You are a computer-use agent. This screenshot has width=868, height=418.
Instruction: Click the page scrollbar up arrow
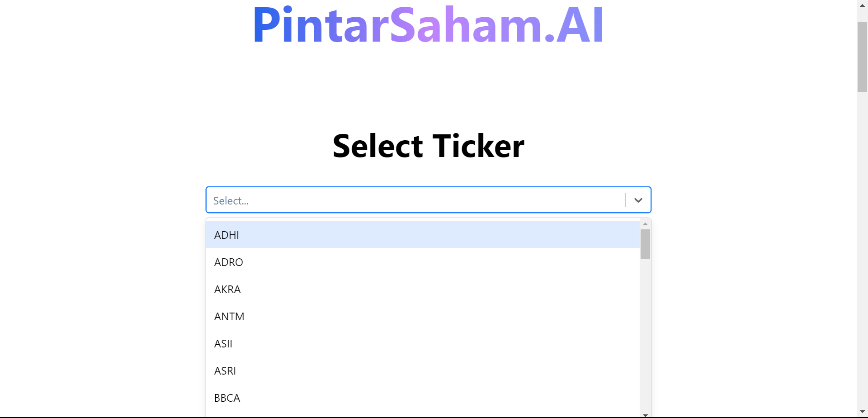[x=862, y=5]
